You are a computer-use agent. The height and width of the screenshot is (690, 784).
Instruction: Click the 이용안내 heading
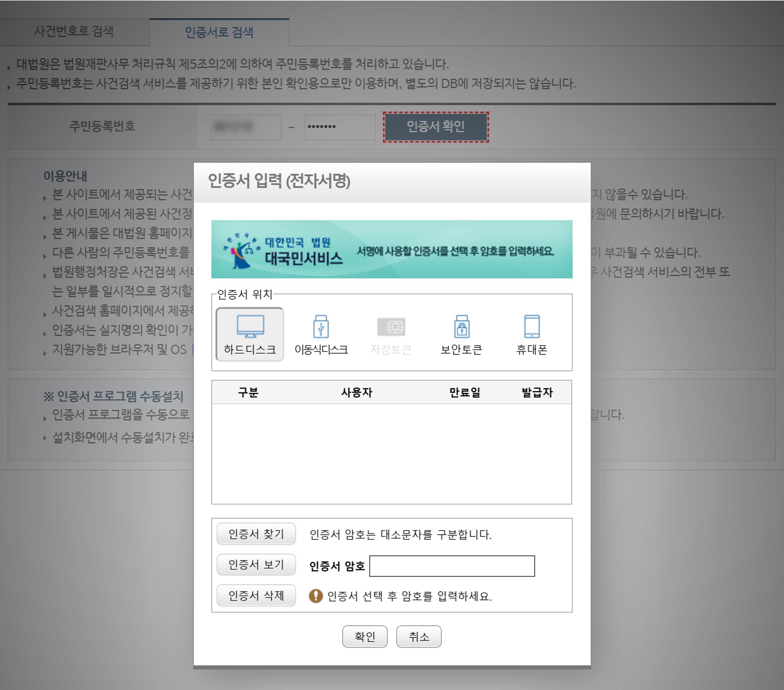65,176
